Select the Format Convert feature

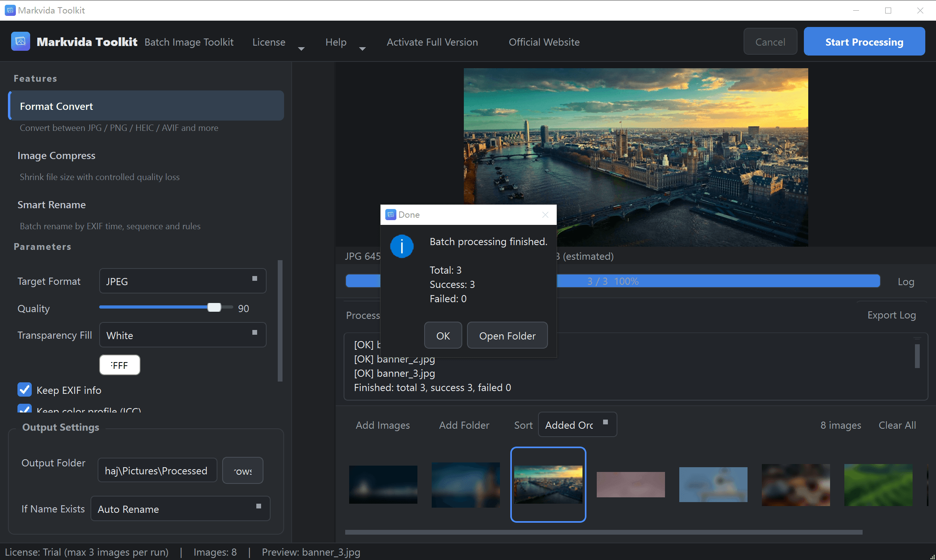click(146, 105)
